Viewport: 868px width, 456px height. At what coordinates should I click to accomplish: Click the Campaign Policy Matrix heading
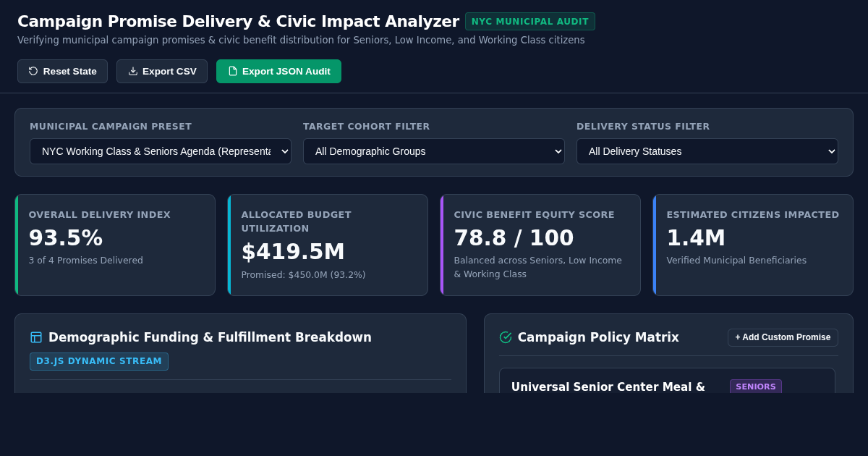point(598,337)
